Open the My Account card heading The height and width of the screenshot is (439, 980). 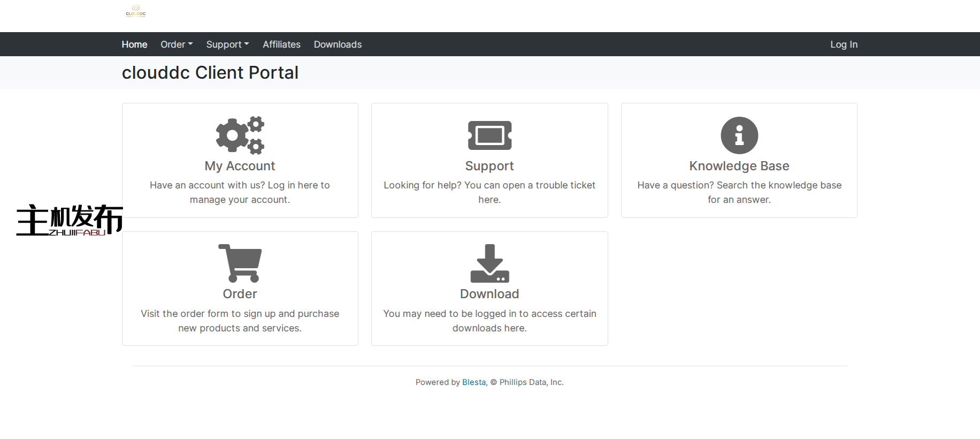coord(240,166)
